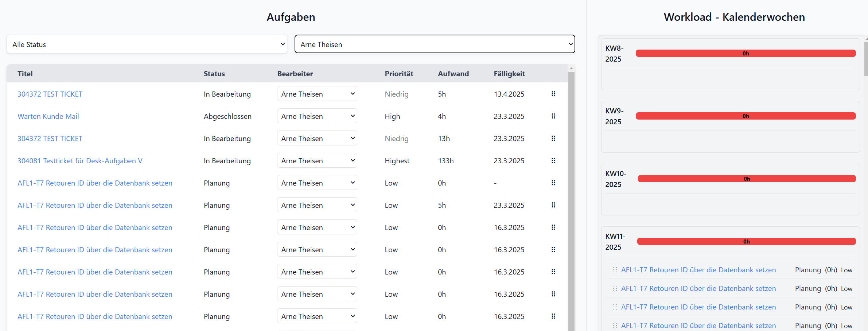868x331 pixels.
Task: Click the task table scroll-up arrow
Action: 571,68
